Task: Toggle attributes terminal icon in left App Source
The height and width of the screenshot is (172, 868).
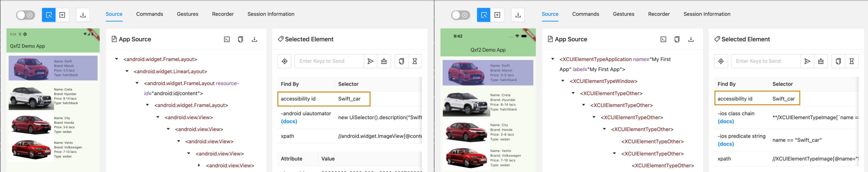Action: click(x=227, y=39)
